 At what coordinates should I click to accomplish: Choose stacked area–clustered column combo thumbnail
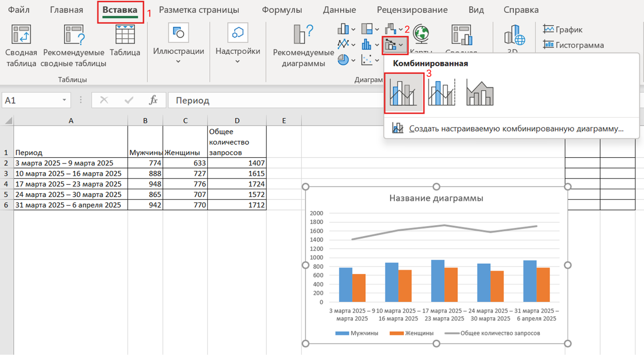480,93
